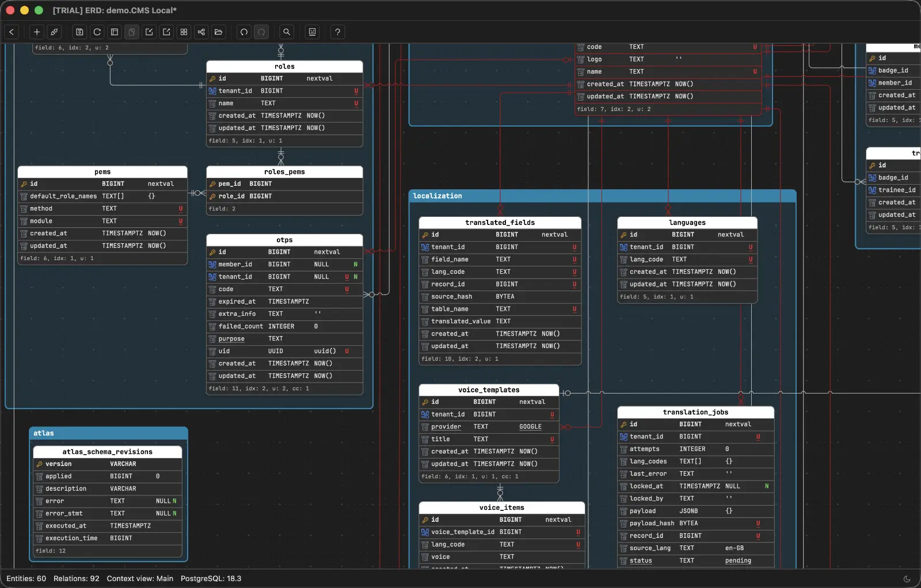
Task: Click the dimmed redo toolbar icon
Action: point(261,32)
